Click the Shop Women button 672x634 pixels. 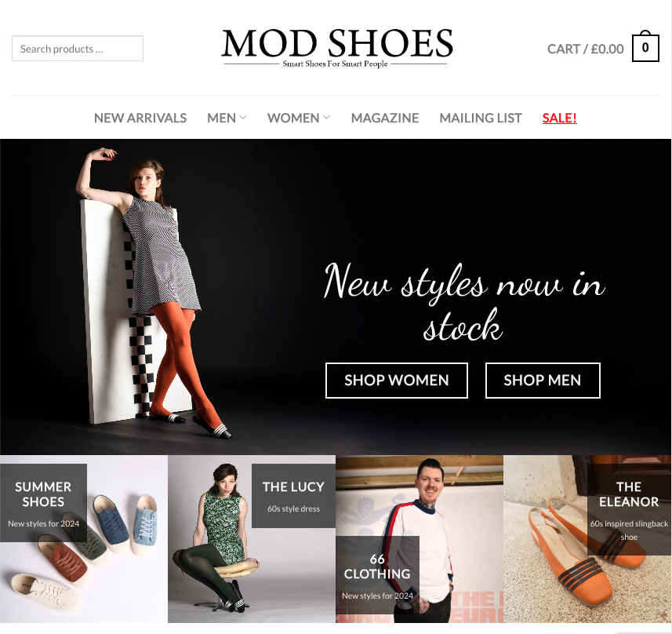[397, 381]
